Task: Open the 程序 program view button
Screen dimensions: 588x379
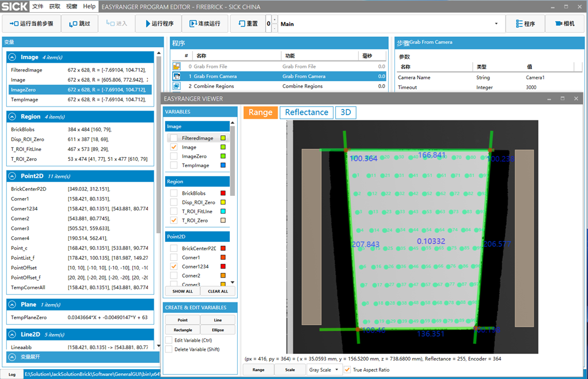Action: [x=525, y=24]
